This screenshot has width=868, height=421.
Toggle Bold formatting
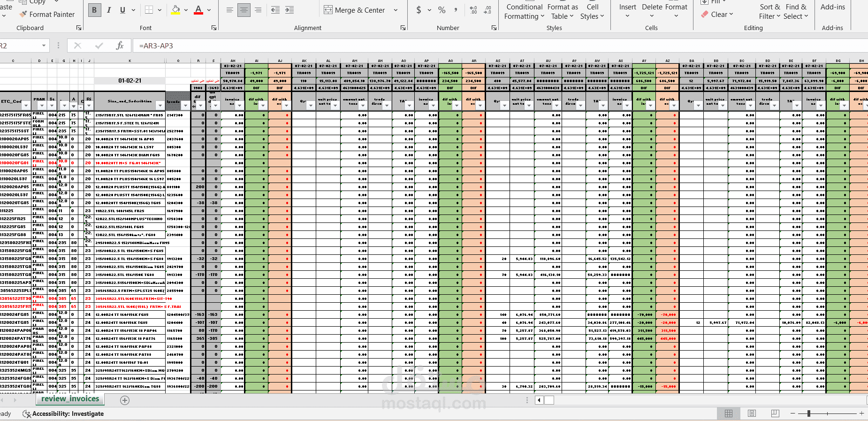(x=94, y=10)
